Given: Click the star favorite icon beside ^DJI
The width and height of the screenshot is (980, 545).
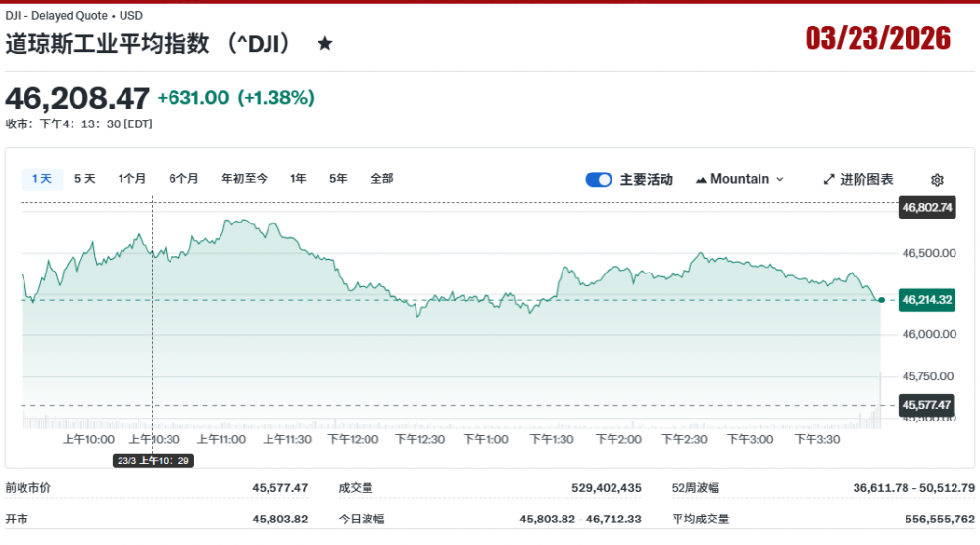Looking at the screenshot, I should point(325,44).
